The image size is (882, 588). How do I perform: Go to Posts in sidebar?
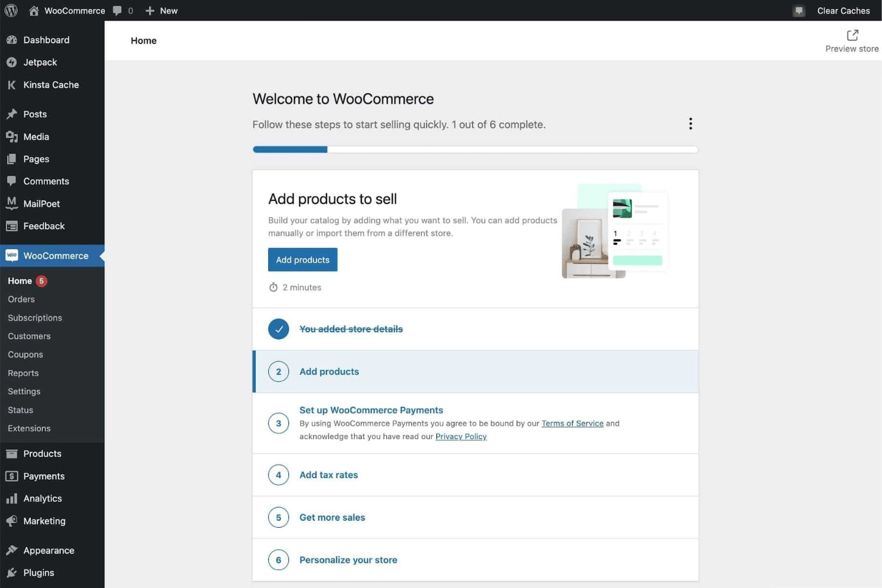pos(52,114)
